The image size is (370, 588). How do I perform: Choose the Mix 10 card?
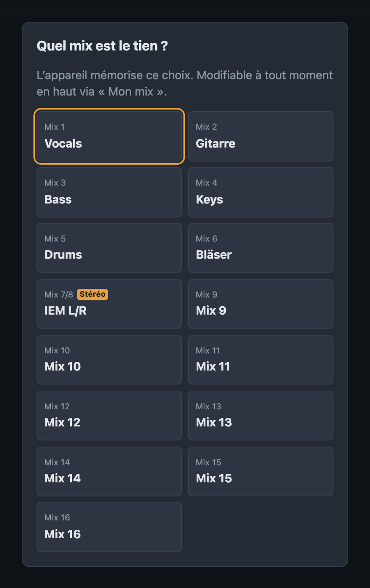(x=109, y=360)
